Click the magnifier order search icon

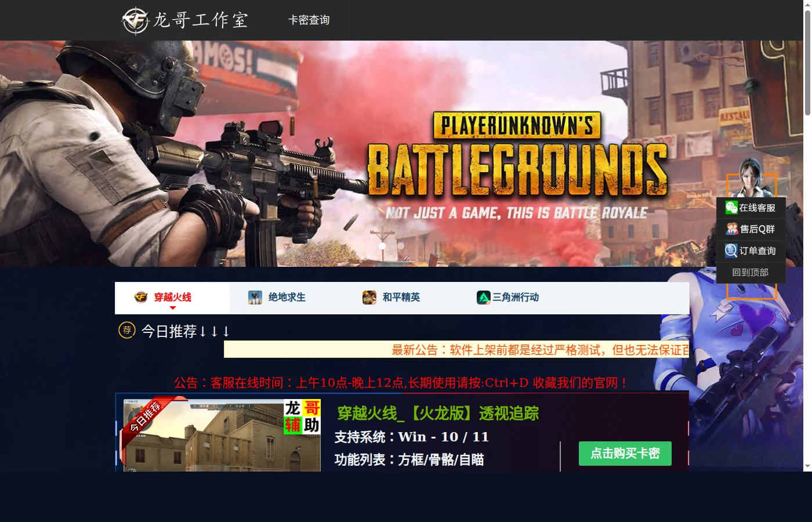point(731,251)
